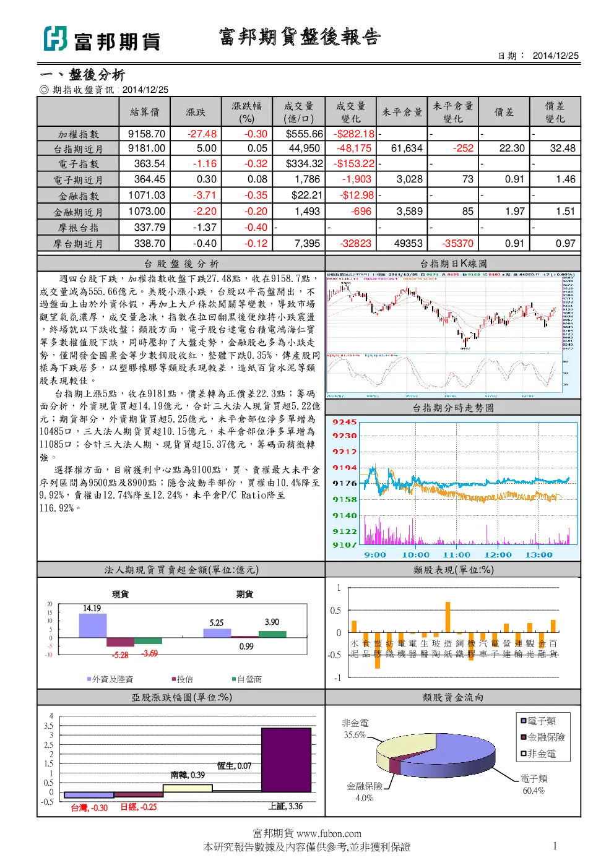Click the 自營商 legend color swatch
Viewport: 614px width, 868px height.
[x=234, y=679]
